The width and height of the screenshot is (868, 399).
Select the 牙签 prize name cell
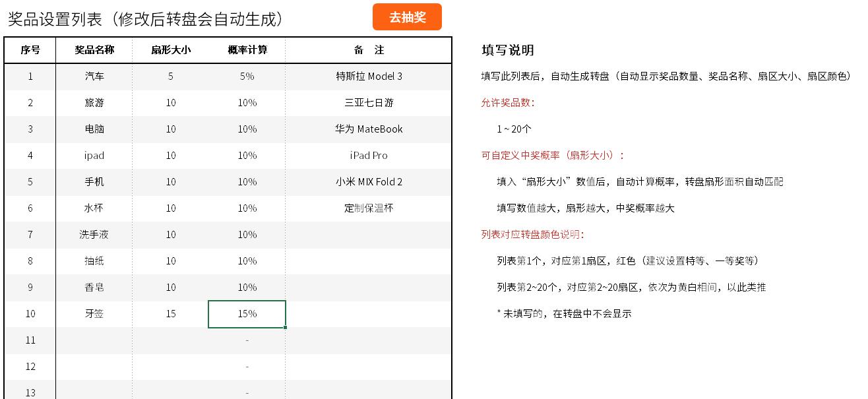pos(94,314)
